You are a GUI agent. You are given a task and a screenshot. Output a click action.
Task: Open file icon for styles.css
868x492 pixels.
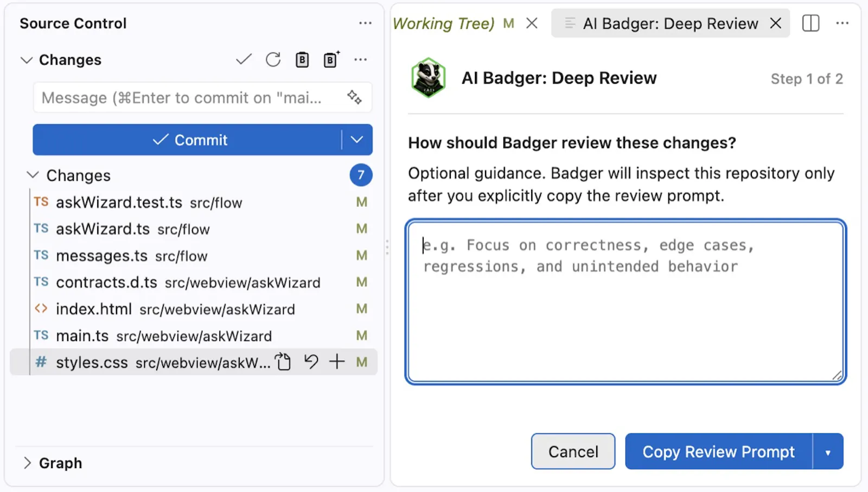[x=283, y=362]
